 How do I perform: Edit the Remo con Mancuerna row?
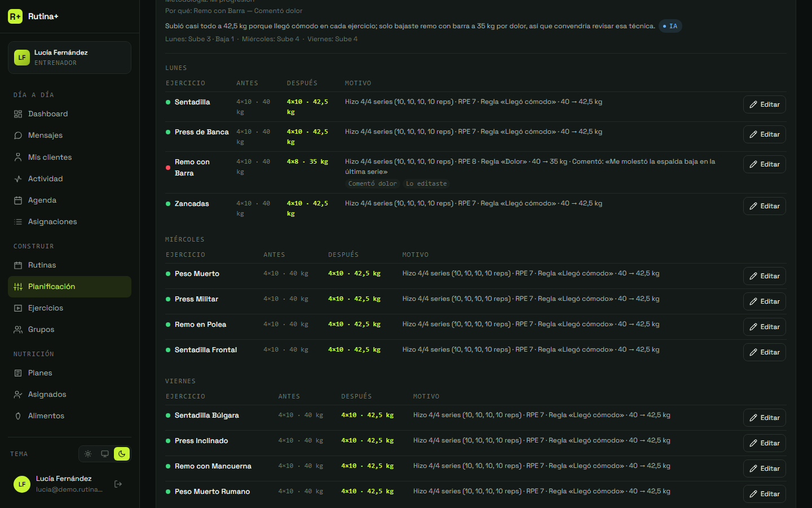coord(764,468)
